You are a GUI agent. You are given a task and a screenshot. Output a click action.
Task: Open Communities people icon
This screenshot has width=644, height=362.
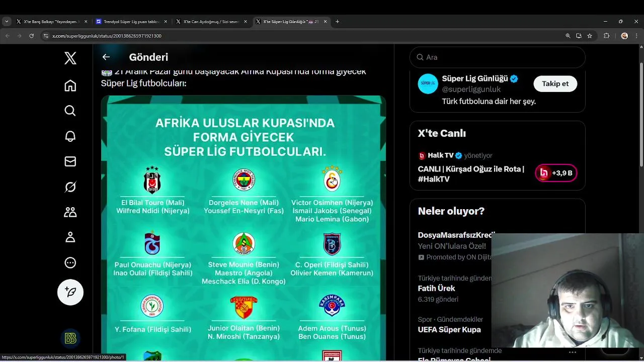pos(70,212)
